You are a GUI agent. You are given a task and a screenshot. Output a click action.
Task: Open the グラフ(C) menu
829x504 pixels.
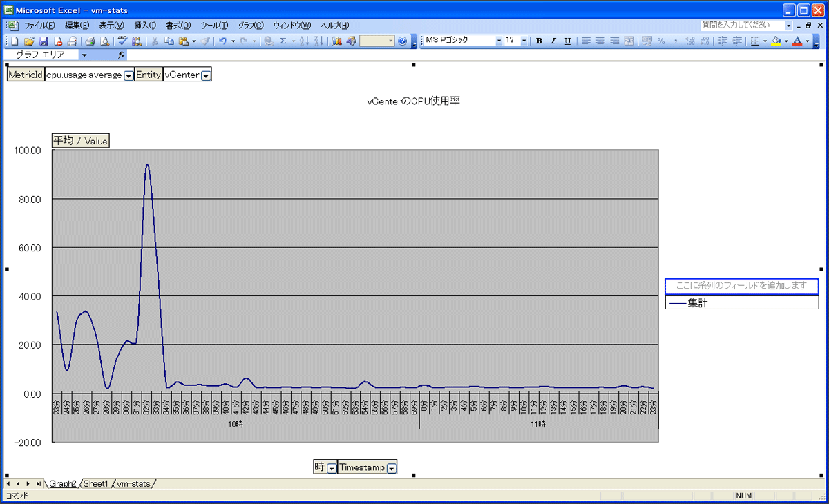pyautogui.click(x=251, y=26)
